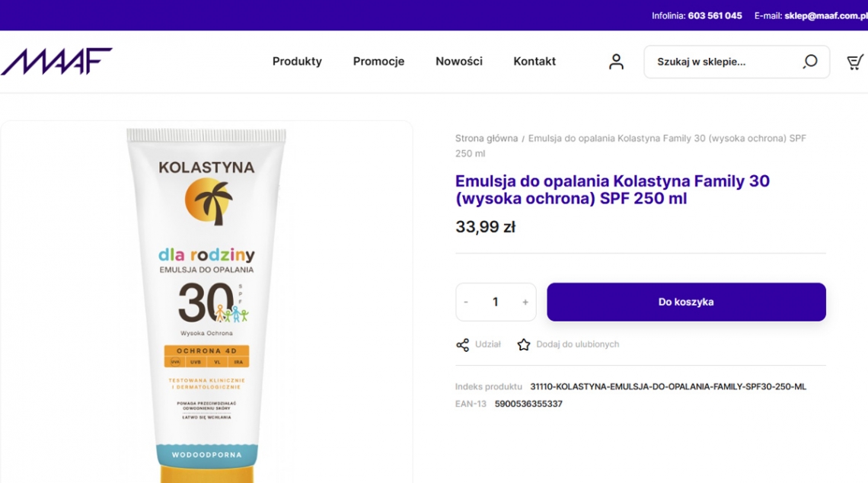The width and height of the screenshot is (868, 483).
Task: Click Strona główna breadcrumb link
Action: point(486,139)
